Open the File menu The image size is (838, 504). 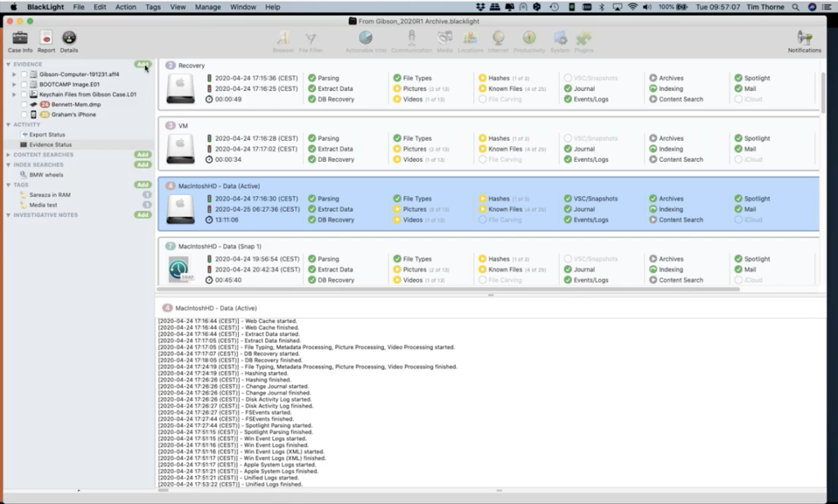click(x=79, y=7)
